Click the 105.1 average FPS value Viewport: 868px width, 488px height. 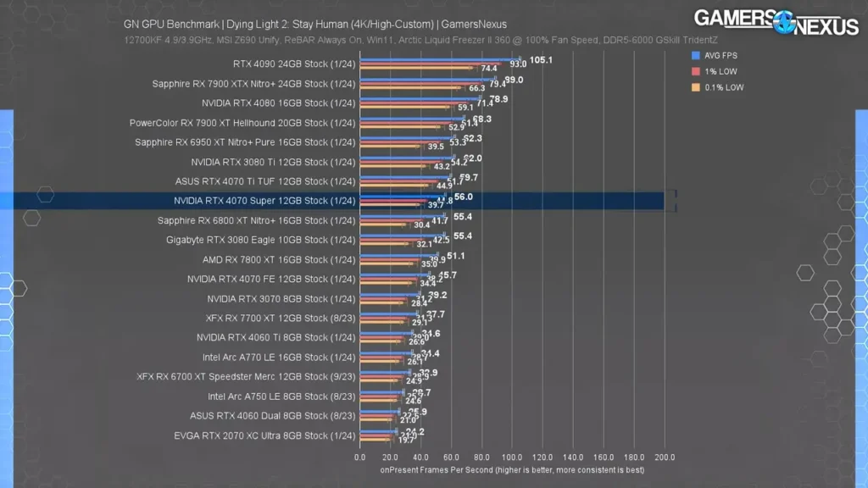[541, 60]
